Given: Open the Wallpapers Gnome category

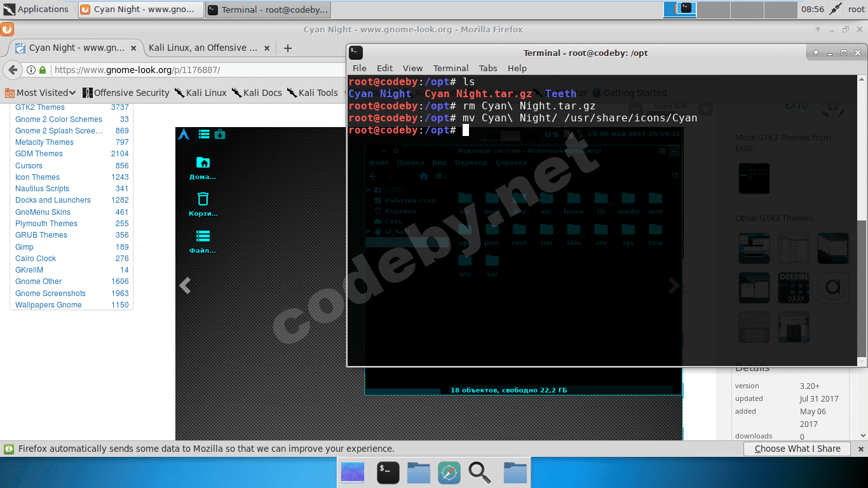Looking at the screenshot, I should point(48,305).
